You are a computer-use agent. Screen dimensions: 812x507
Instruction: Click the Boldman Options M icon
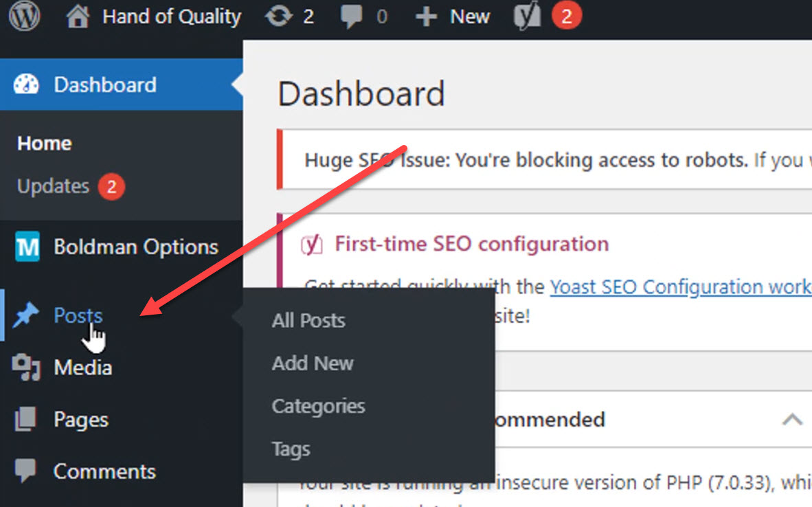click(x=27, y=247)
